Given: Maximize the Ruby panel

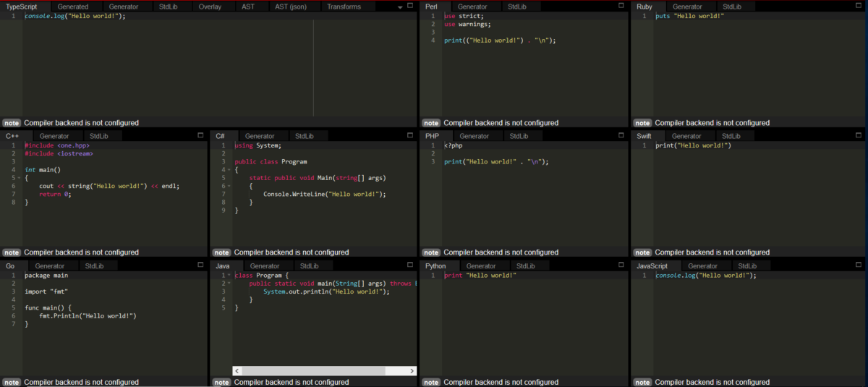Looking at the screenshot, I should pyautogui.click(x=859, y=5).
